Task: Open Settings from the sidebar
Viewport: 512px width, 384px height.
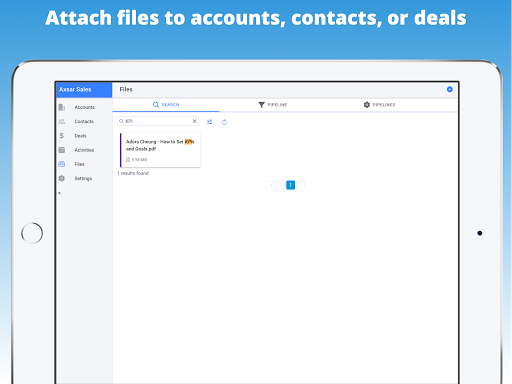Action: point(84,179)
